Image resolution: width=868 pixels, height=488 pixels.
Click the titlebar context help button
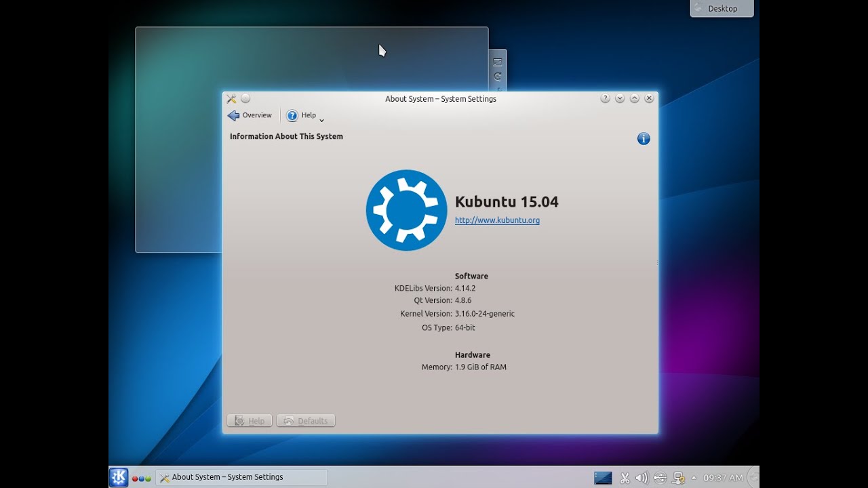click(x=605, y=99)
